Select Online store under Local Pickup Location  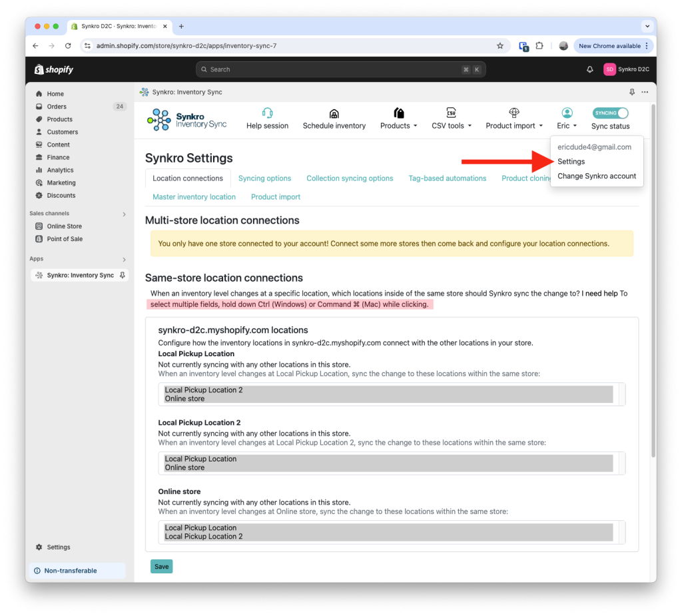coord(388,399)
